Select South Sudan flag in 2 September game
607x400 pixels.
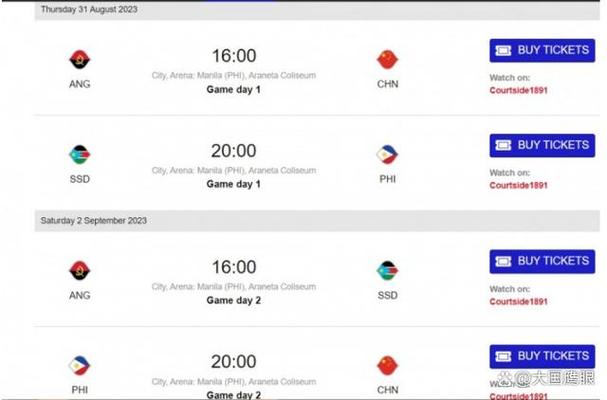387,271
